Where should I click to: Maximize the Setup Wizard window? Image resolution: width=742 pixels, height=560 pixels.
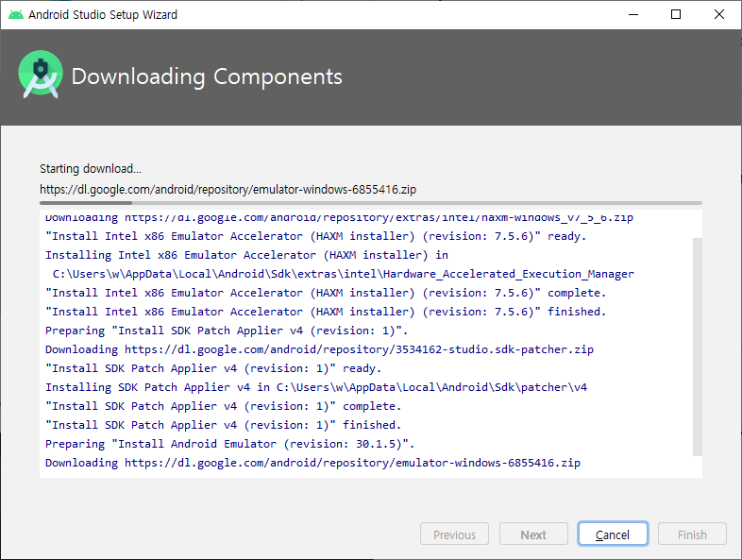point(676,15)
